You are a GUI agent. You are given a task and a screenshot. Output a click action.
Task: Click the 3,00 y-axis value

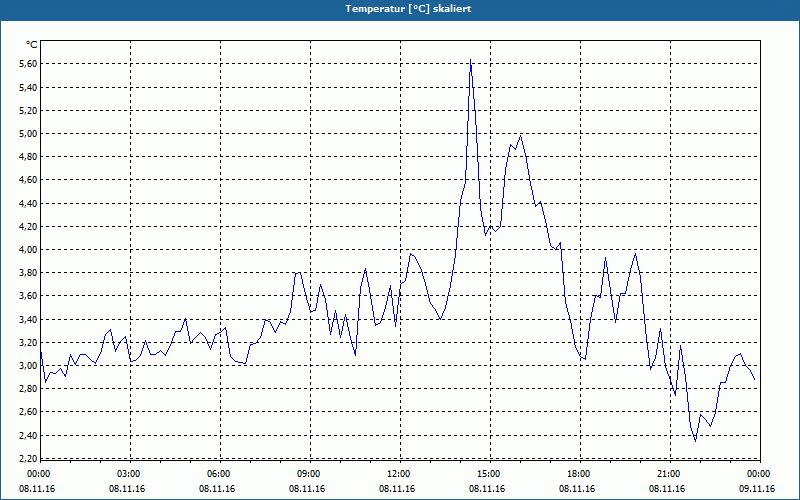click(x=28, y=365)
